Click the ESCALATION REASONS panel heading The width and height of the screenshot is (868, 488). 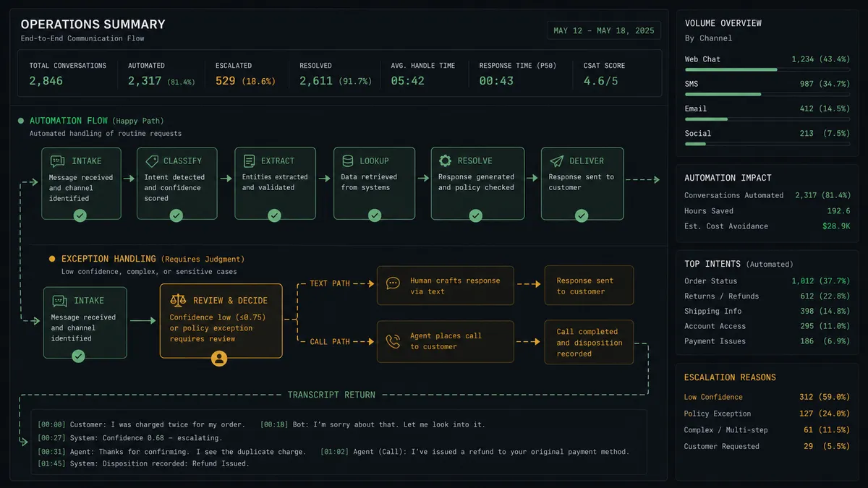pos(730,377)
